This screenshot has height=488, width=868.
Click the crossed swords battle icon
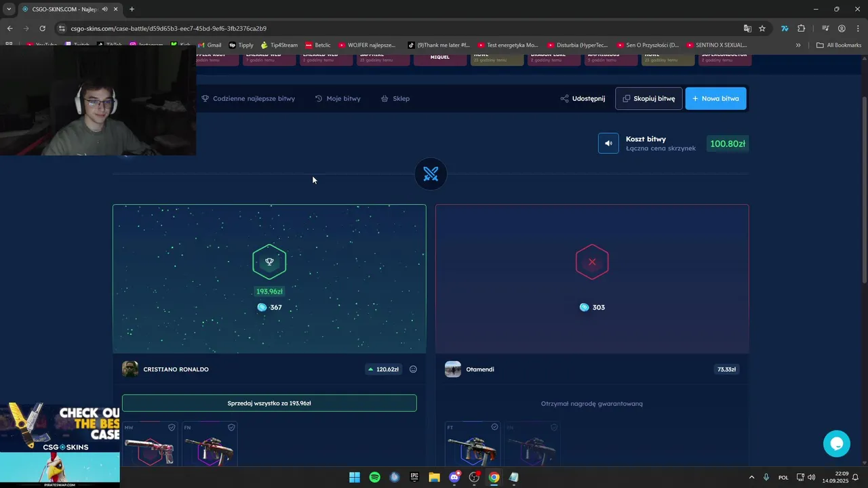pos(431,174)
